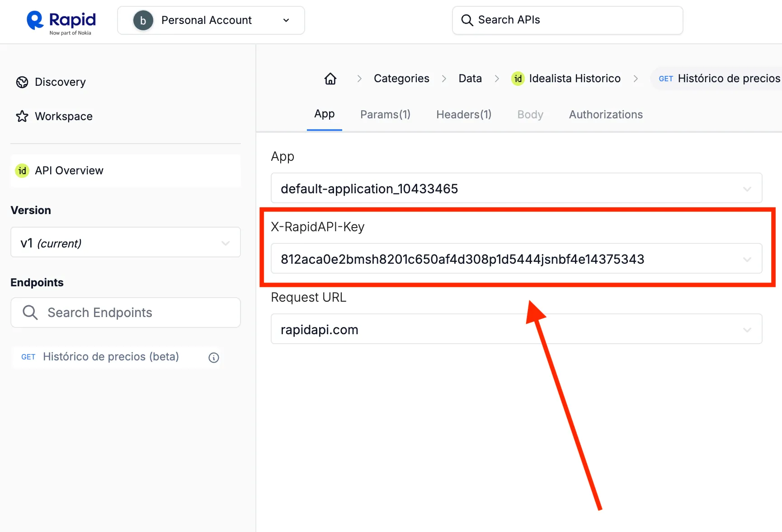Switch to the Params(1) tab
Viewport: 782px width, 532px height.
pos(385,115)
